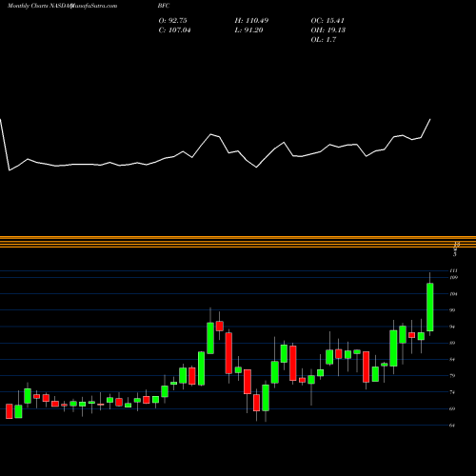Select the 104 price axis label
Image resolution: width=476 pixels, height=476 pixels.
[x=454, y=294]
